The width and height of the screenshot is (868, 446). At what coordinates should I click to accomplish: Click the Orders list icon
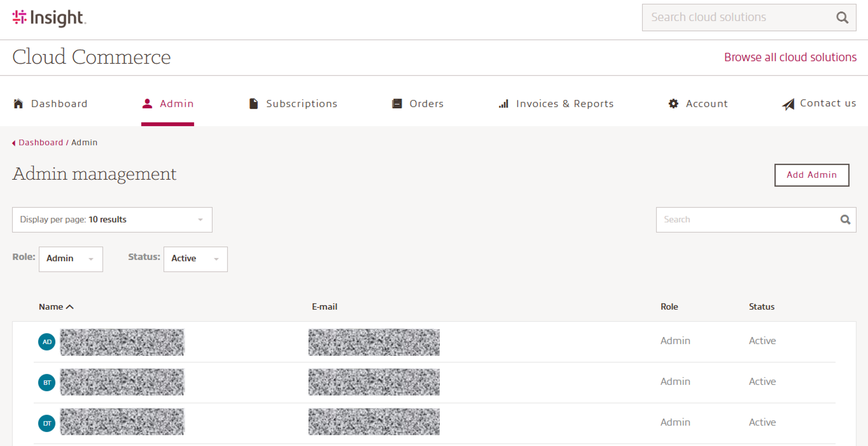click(x=397, y=103)
